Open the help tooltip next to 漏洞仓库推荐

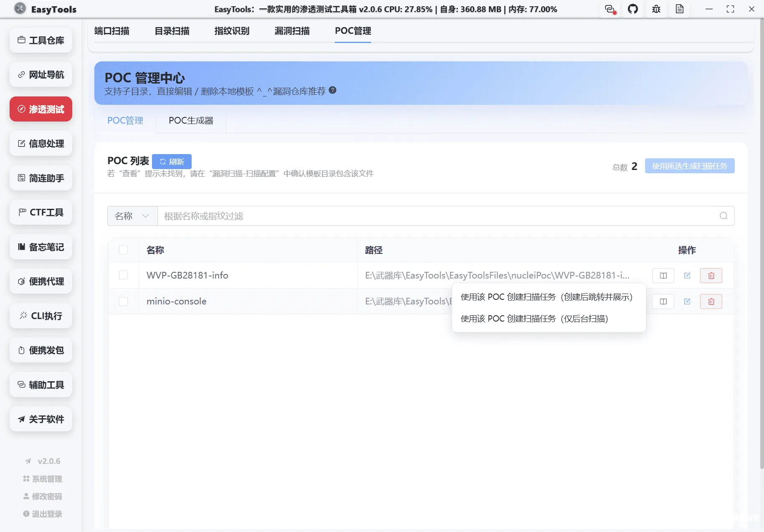point(333,90)
